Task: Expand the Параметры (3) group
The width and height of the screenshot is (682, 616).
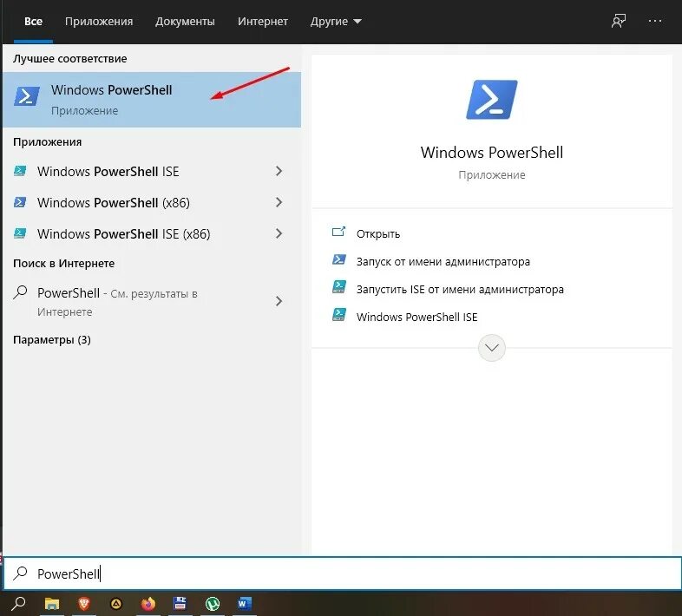Action: tap(52, 340)
